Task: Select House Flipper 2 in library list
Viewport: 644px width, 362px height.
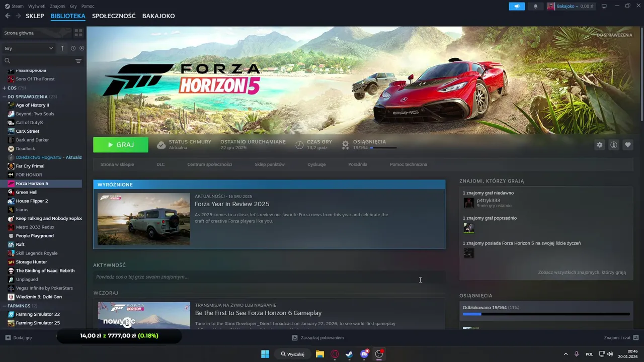Action: click(x=32, y=201)
